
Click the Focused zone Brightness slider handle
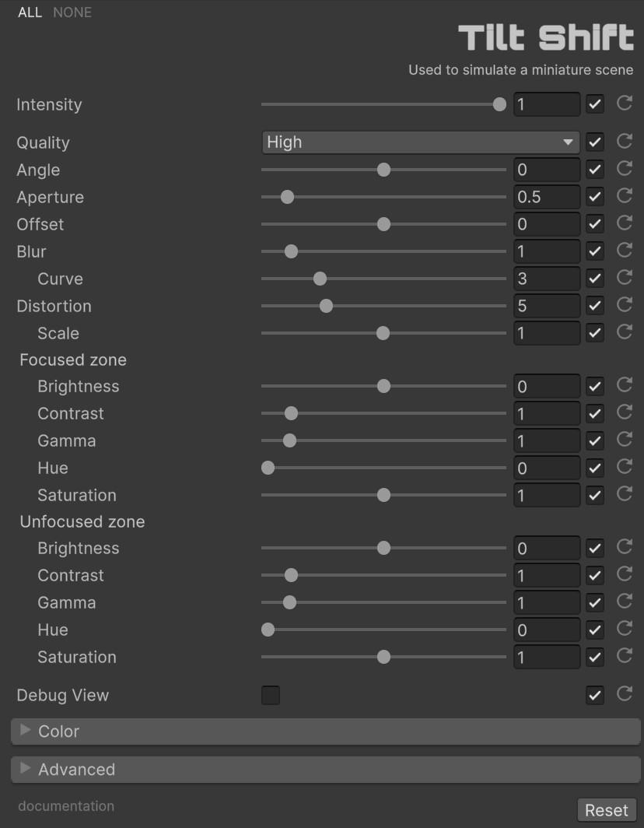point(383,387)
